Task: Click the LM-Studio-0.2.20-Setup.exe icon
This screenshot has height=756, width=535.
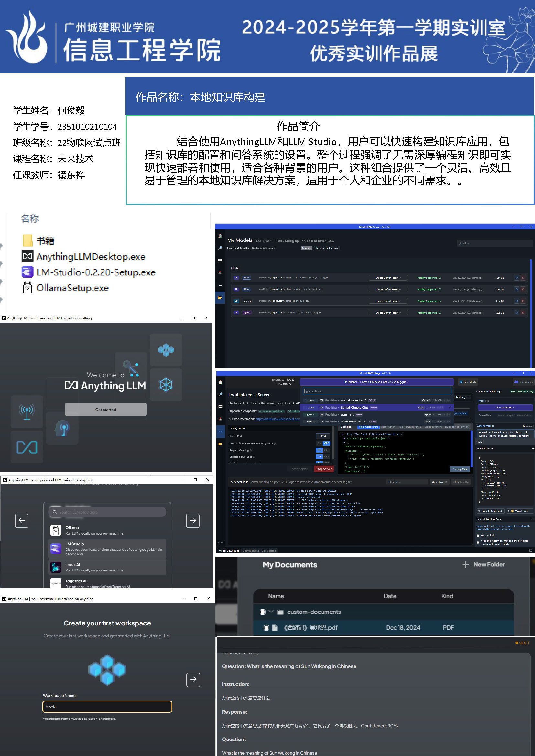Action: [x=27, y=272]
